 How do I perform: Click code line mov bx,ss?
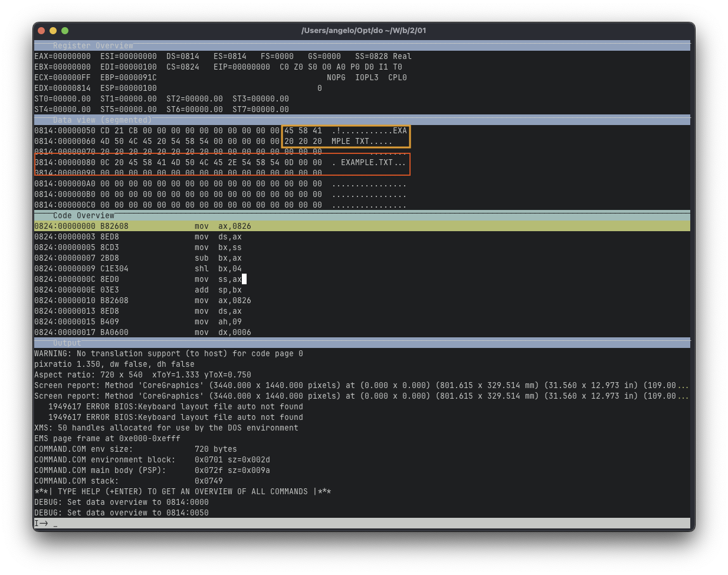(218, 247)
